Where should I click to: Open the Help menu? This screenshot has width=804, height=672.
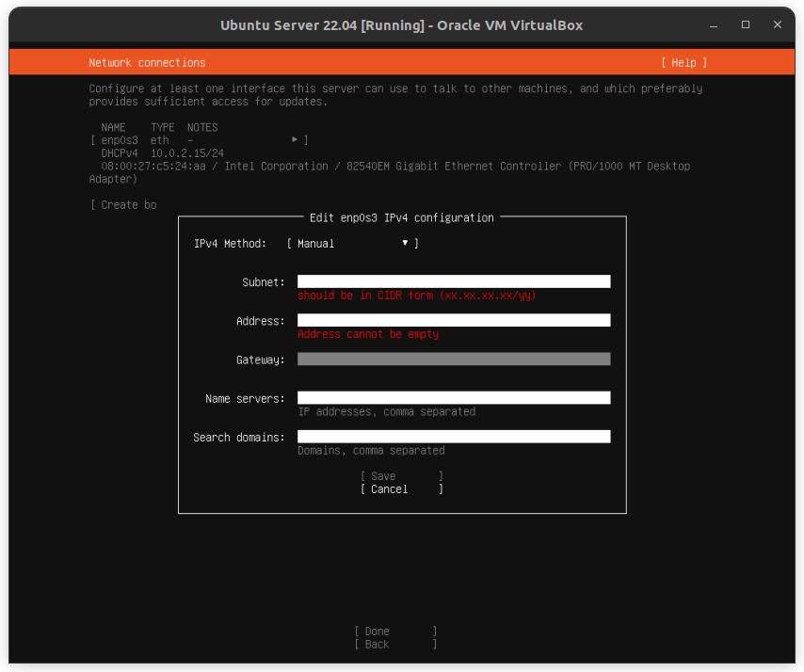point(683,62)
